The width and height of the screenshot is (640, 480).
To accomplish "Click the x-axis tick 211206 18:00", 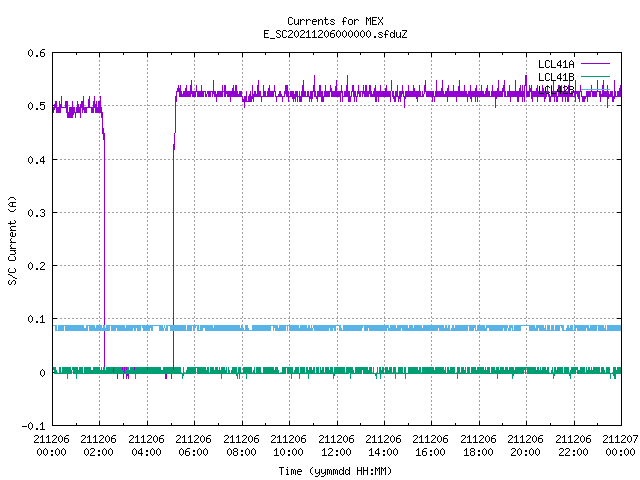I will pyautogui.click(x=478, y=446).
